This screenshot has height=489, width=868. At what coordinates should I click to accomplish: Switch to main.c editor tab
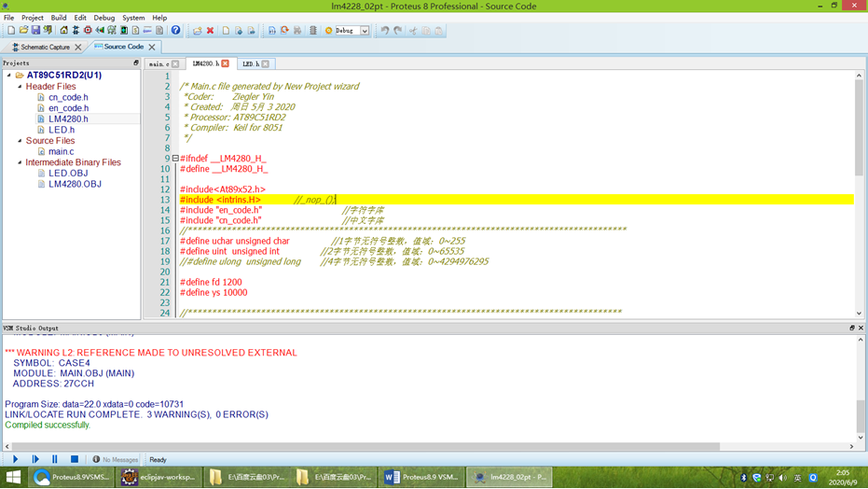click(x=158, y=64)
